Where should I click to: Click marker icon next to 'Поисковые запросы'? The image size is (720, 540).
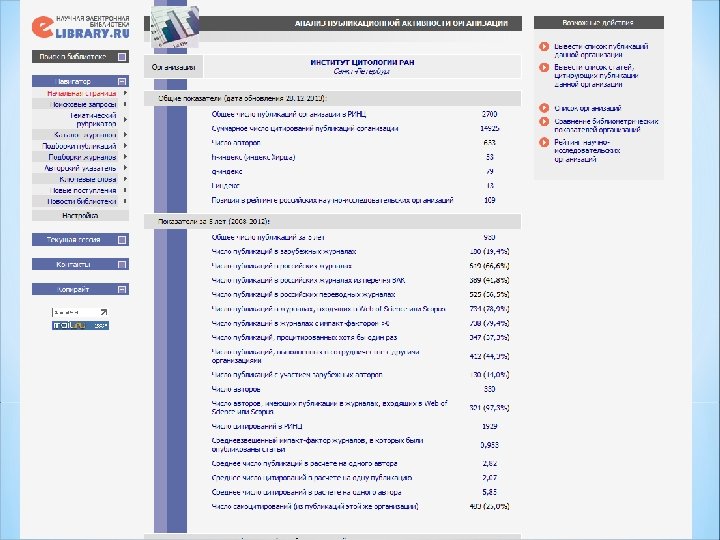tap(125, 104)
